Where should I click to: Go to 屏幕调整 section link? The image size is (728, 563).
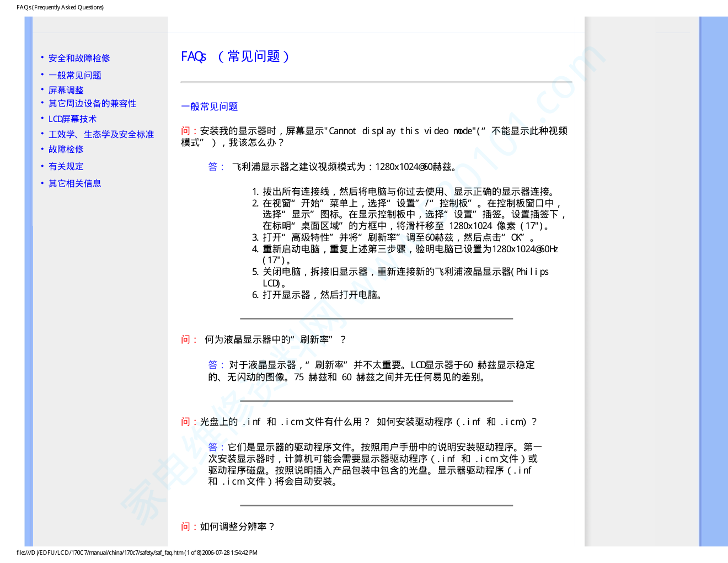(x=66, y=90)
